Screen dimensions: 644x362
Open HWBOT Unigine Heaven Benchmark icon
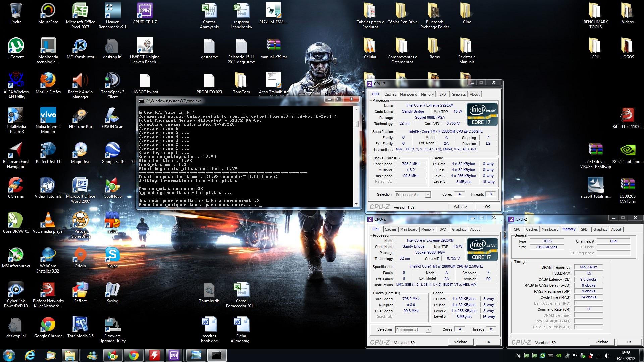pyautogui.click(x=145, y=51)
